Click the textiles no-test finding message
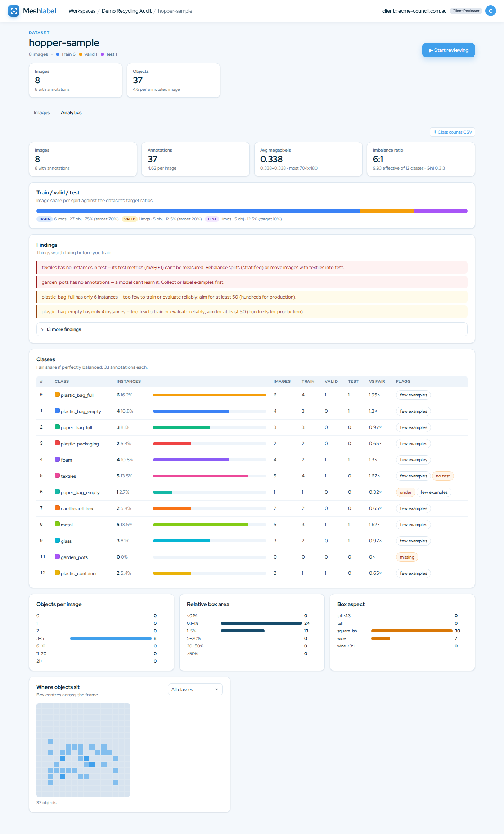Viewport: 504px width, 834px height. coord(252,268)
